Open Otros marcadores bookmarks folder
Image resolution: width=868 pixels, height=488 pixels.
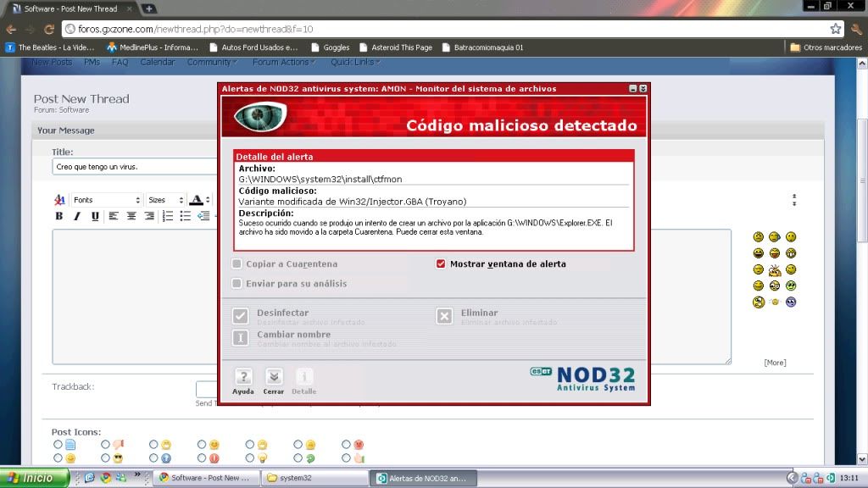(x=826, y=47)
